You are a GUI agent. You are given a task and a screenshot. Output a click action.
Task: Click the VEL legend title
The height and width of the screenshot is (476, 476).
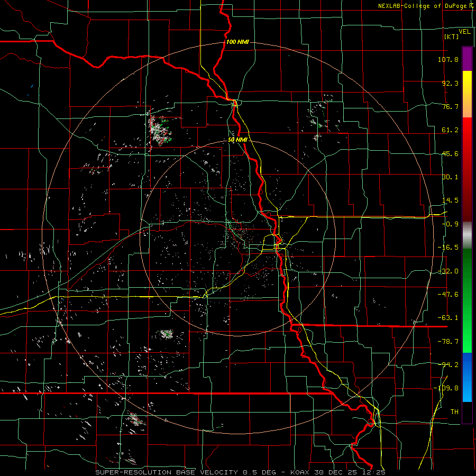464,32
